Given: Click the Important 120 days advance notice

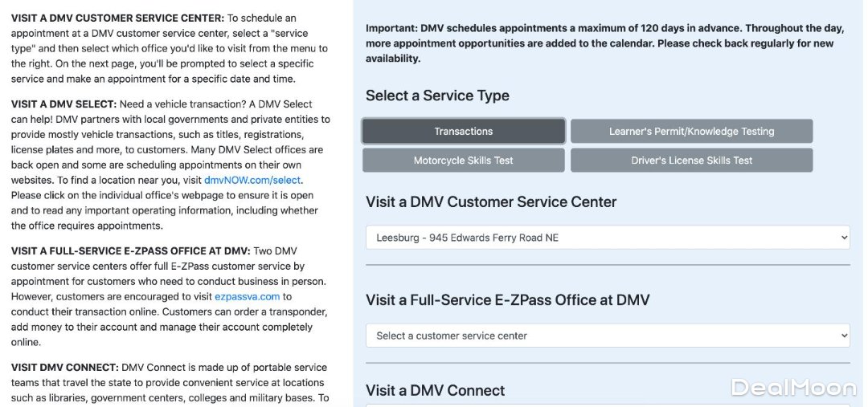Looking at the screenshot, I should 600,43.
